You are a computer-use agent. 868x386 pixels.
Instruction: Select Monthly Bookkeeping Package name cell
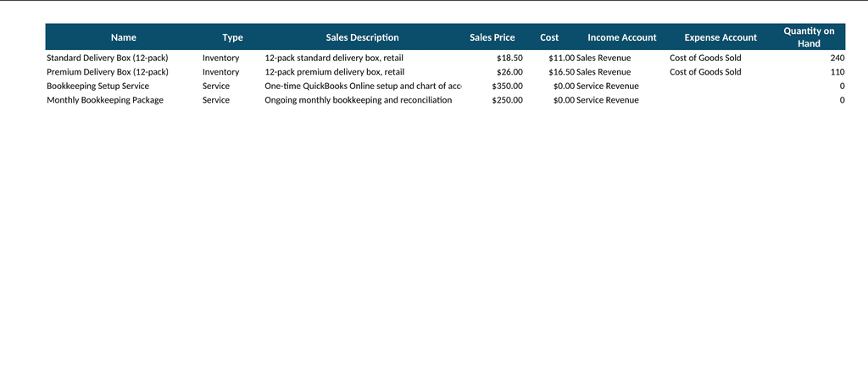click(x=105, y=100)
